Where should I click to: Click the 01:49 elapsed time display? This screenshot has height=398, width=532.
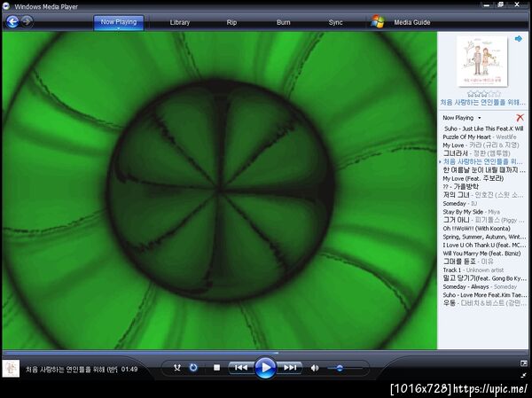(x=129, y=369)
